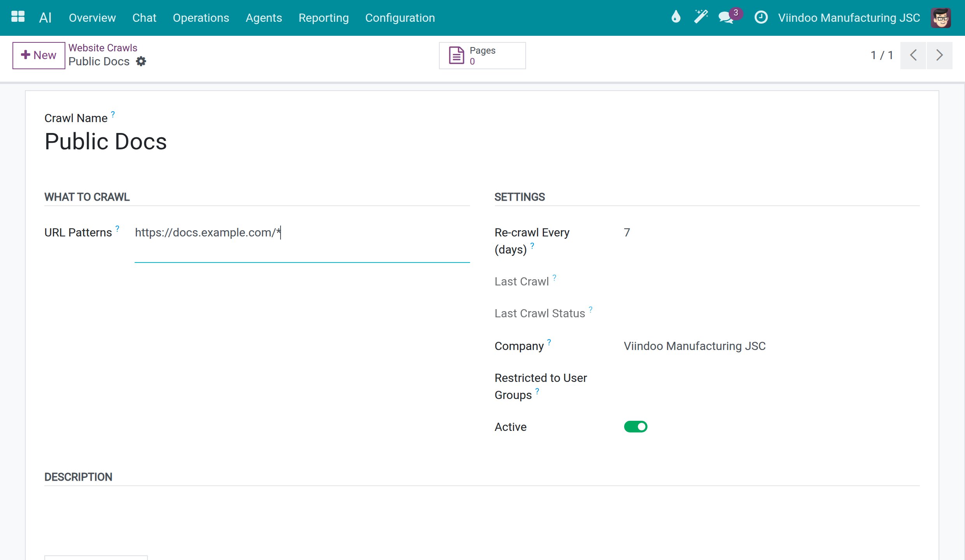Open the Reporting menu
This screenshot has width=965, height=560.
click(x=323, y=18)
